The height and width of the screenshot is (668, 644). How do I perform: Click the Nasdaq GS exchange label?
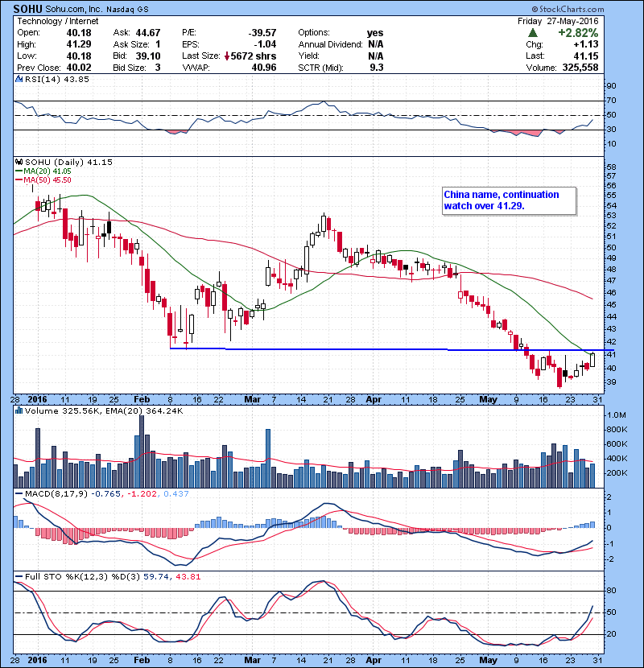pyautogui.click(x=127, y=9)
